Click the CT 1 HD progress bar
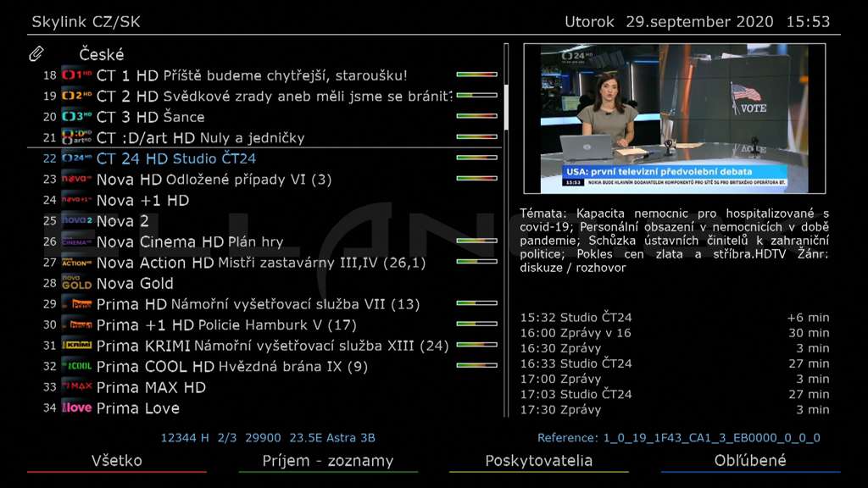The width and height of the screenshot is (868, 488). (x=476, y=75)
